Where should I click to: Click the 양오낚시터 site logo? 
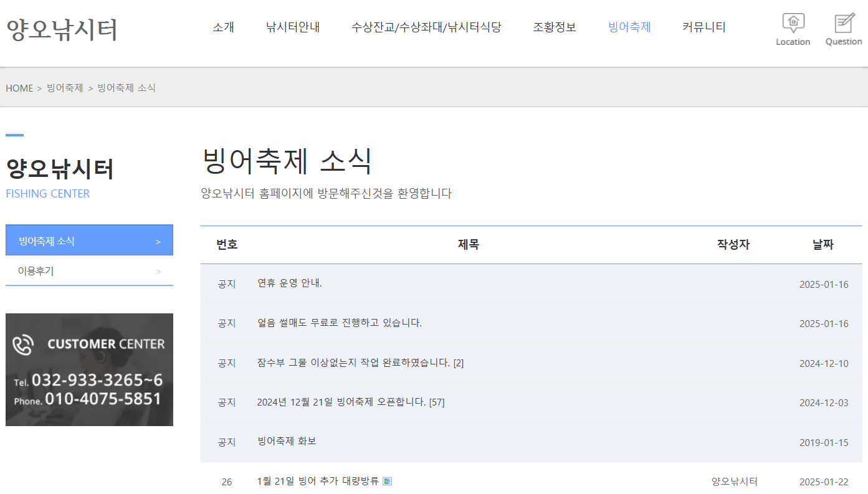[x=60, y=27]
